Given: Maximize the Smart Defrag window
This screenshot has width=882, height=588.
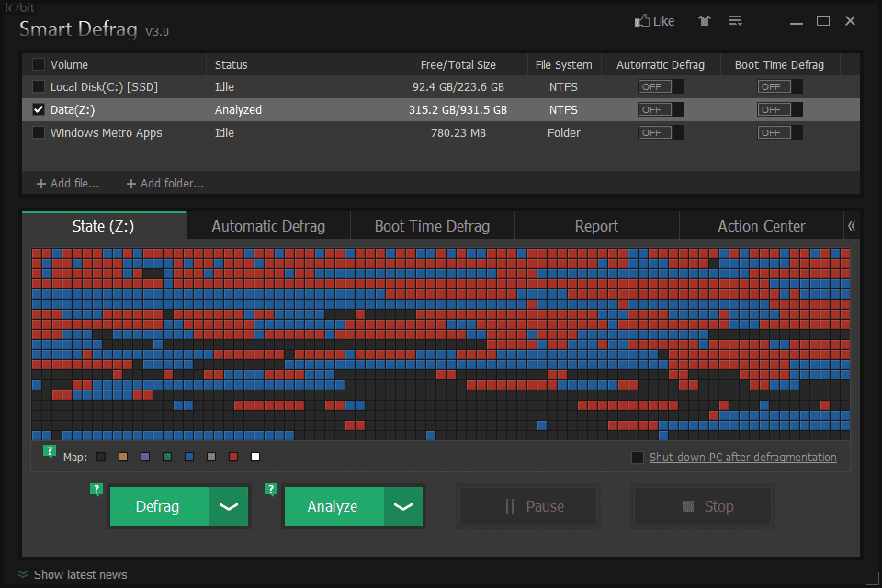Looking at the screenshot, I should [823, 21].
